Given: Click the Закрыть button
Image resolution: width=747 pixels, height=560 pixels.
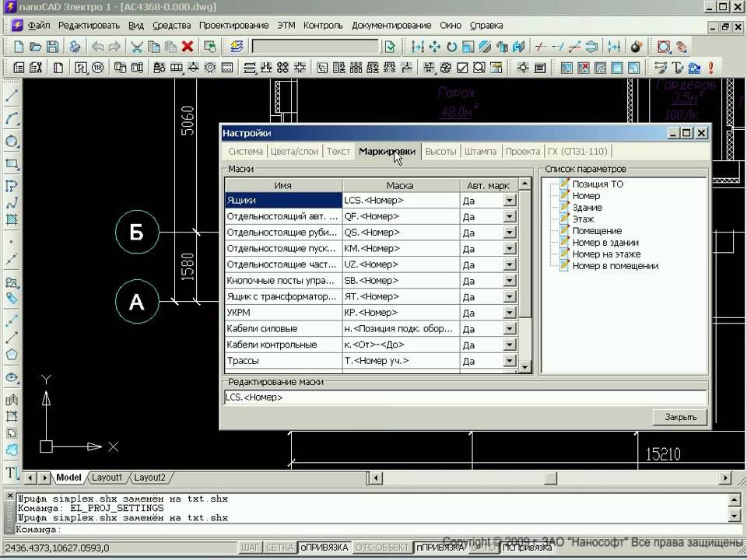Looking at the screenshot, I should (x=680, y=418).
